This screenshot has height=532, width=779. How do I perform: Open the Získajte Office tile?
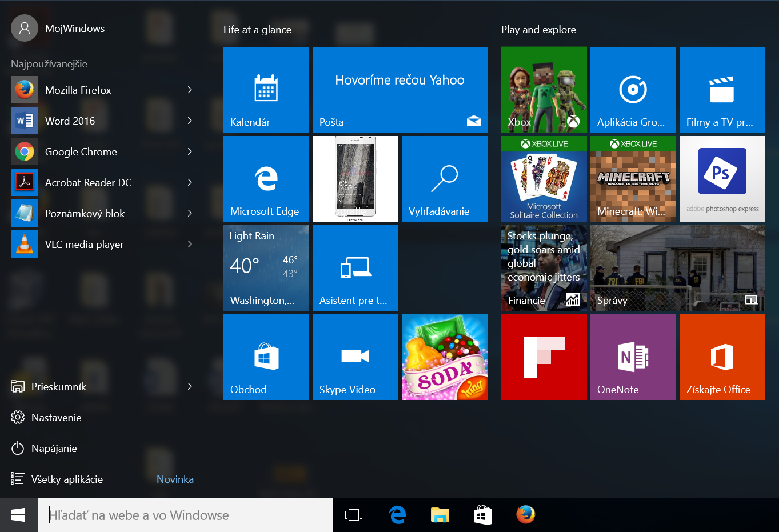tap(722, 357)
